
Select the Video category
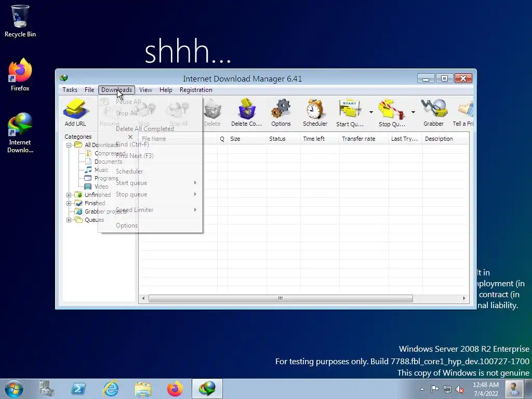[101, 187]
